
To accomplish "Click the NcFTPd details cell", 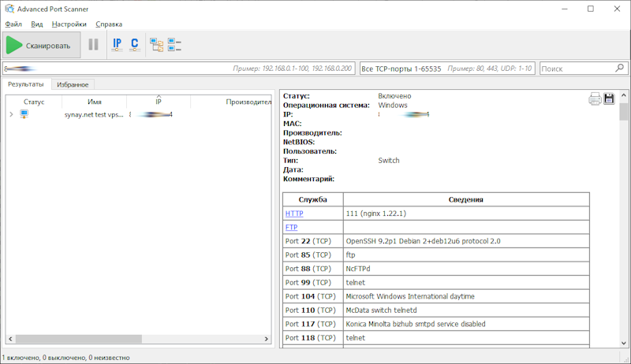I will pyautogui.click(x=466, y=269).
